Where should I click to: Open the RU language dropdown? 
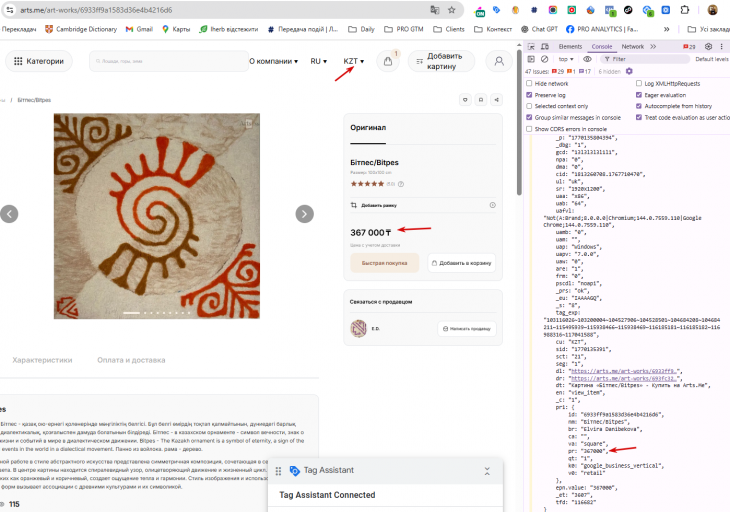[x=319, y=61]
